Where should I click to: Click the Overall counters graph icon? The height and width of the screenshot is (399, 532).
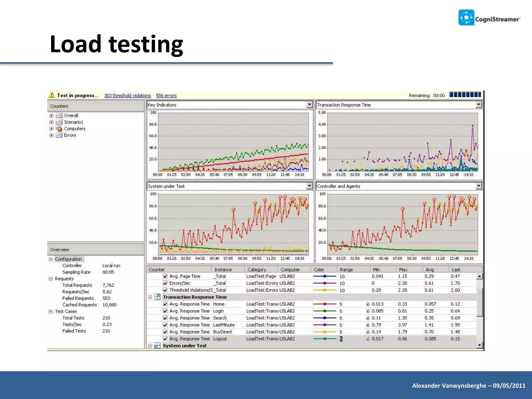click(59, 115)
